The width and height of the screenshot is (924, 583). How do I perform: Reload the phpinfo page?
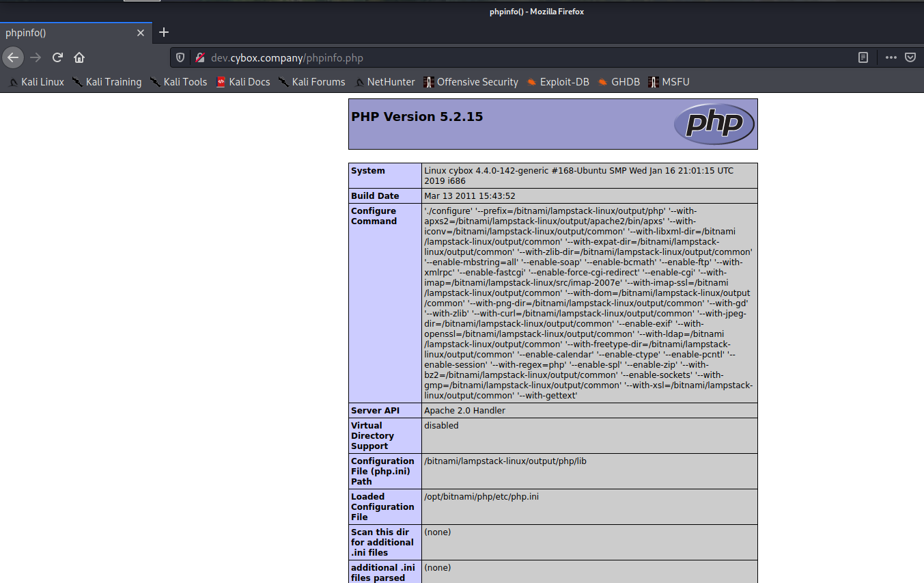pos(58,57)
